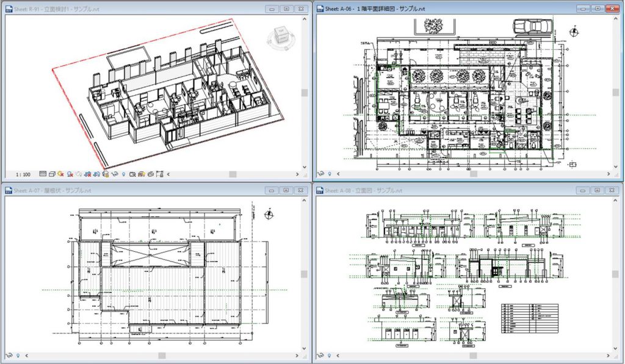Click the Lock 3D View icon
This screenshot has height=364, width=625.
(x=105, y=174)
